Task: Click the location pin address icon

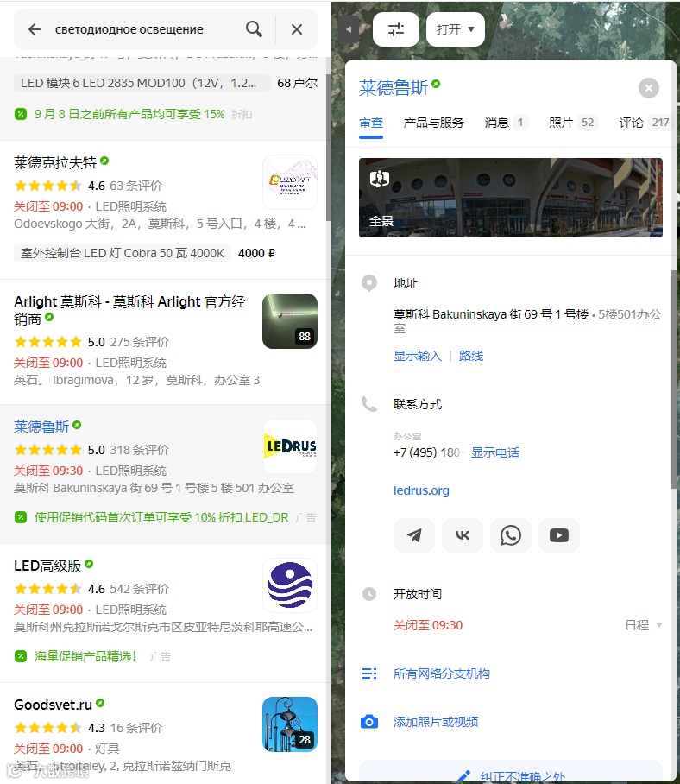Action: click(x=369, y=283)
